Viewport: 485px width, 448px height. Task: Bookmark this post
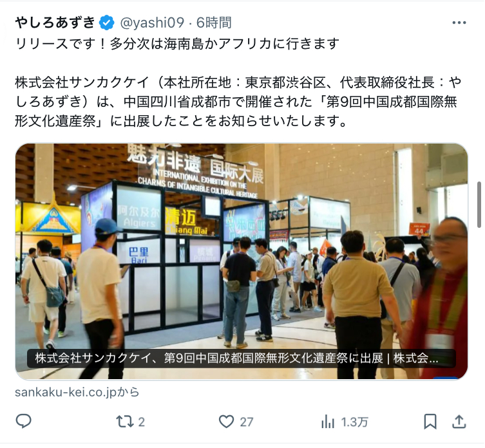430,422
